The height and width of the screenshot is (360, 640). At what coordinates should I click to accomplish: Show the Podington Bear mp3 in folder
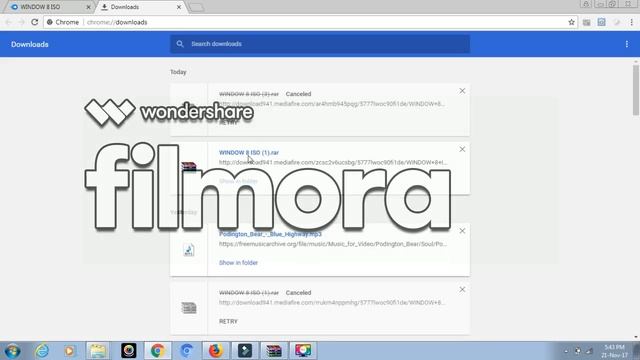click(238, 262)
